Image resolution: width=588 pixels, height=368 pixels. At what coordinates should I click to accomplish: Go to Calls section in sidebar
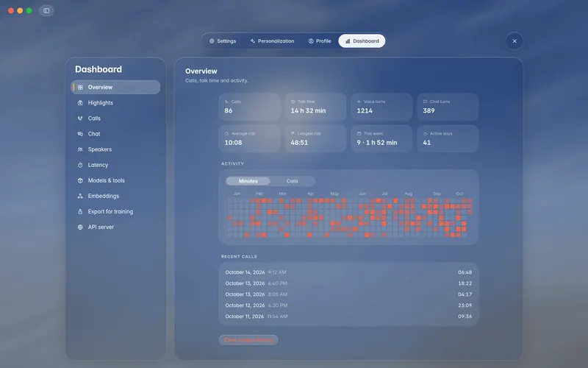115,118
